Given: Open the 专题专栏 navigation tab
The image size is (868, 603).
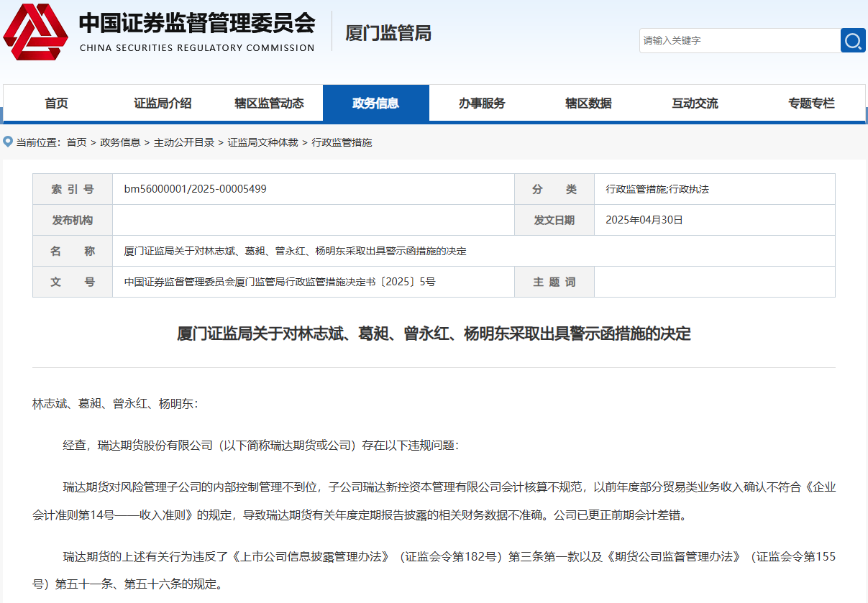Looking at the screenshot, I should coord(811,103).
